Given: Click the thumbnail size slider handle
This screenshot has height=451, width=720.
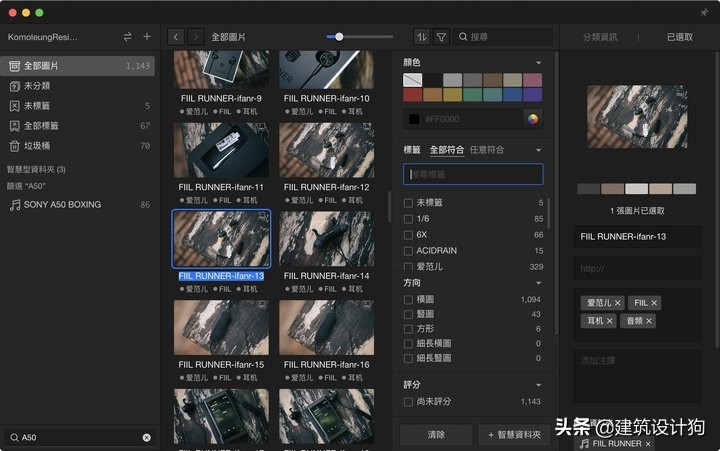Looking at the screenshot, I should coord(339,37).
